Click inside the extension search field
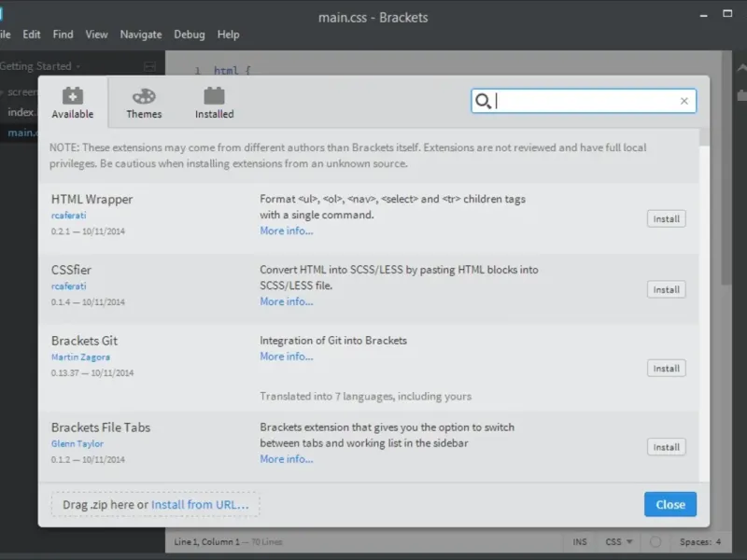The width and height of the screenshot is (747, 560). (x=584, y=101)
